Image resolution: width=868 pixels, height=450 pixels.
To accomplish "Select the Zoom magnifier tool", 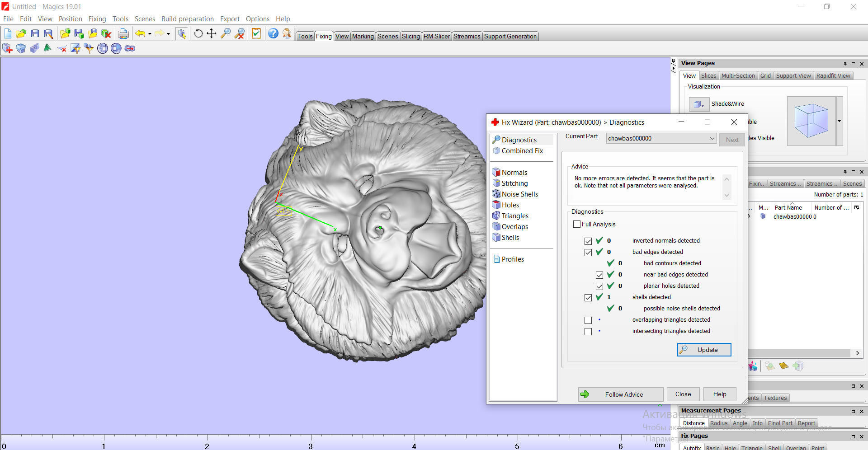I will 226,33.
